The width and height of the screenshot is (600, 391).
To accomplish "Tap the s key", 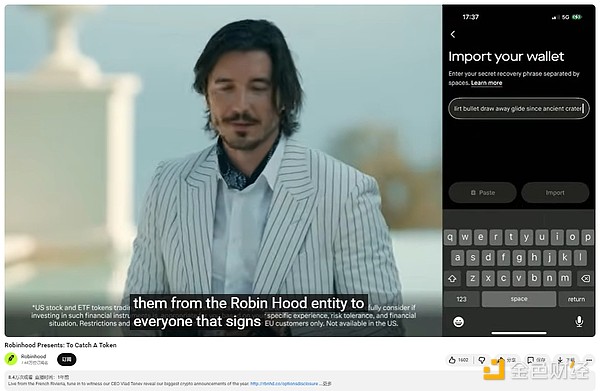I will pos(473,258).
